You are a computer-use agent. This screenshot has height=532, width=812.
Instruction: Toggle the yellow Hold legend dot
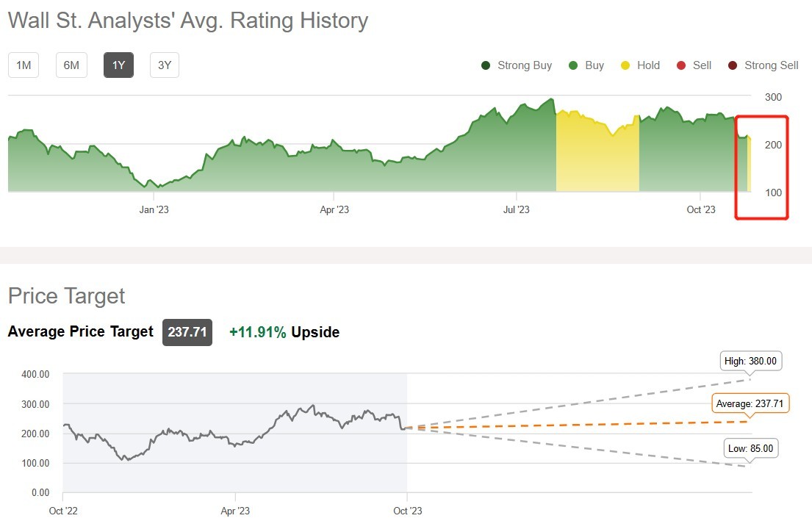pos(625,65)
